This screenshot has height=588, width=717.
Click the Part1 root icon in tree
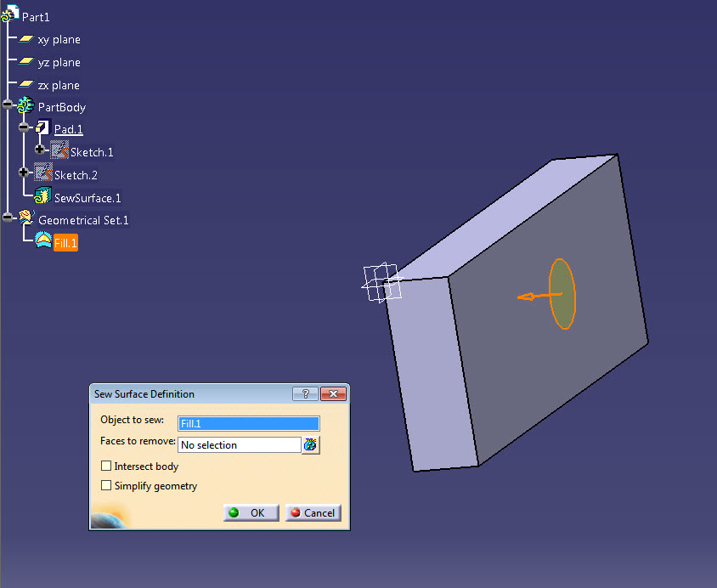(10, 14)
